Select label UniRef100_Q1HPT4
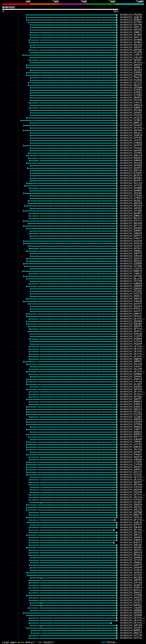 tap(131, 565)
